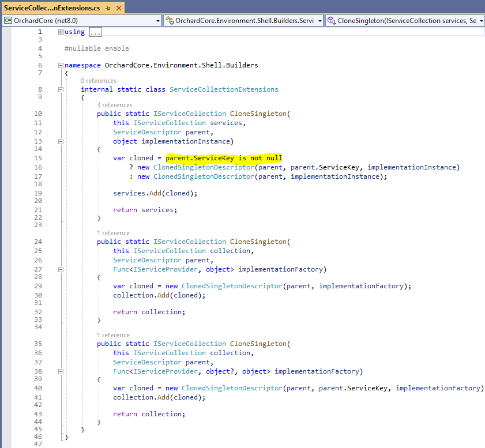Pin the ServiceCollectionExtensions.cs tab
Screen dimensions: 485x448
point(108,8)
